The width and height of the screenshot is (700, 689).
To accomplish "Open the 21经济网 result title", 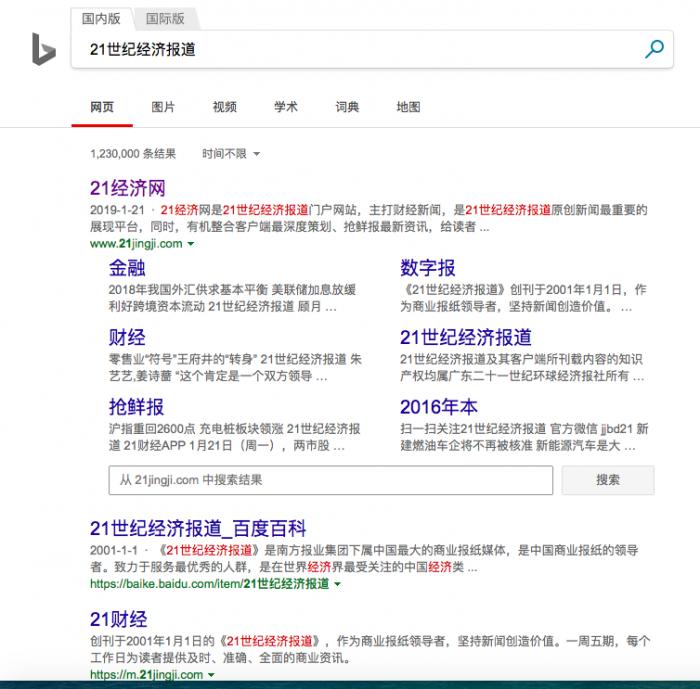I will (x=128, y=188).
